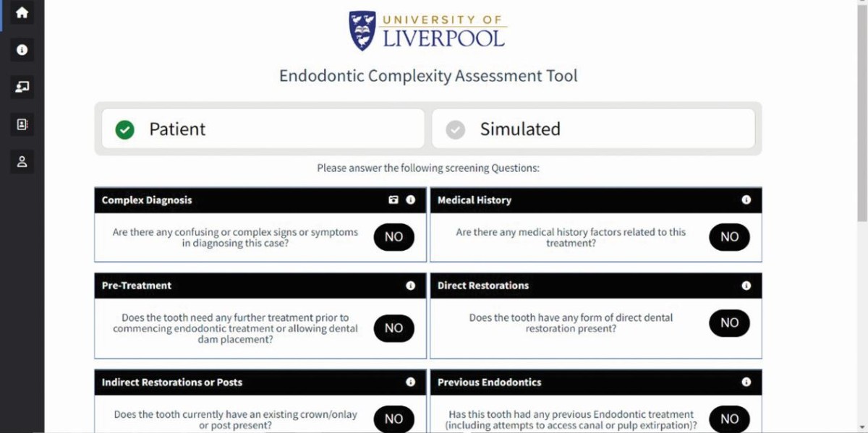This screenshot has width=868, height=433.
Task: Toggle the Pre-Treatment NO answer
Action: pos(393,328)
